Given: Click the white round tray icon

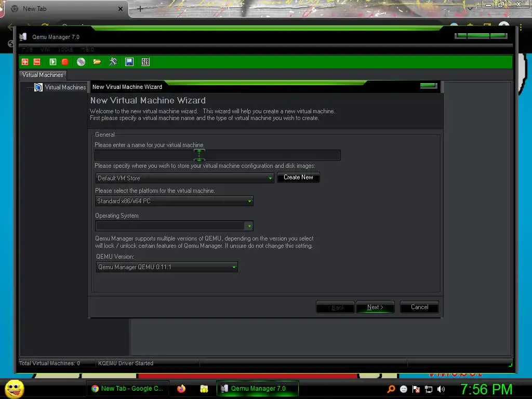Looking at the screenshot, I should coord(403,389).
